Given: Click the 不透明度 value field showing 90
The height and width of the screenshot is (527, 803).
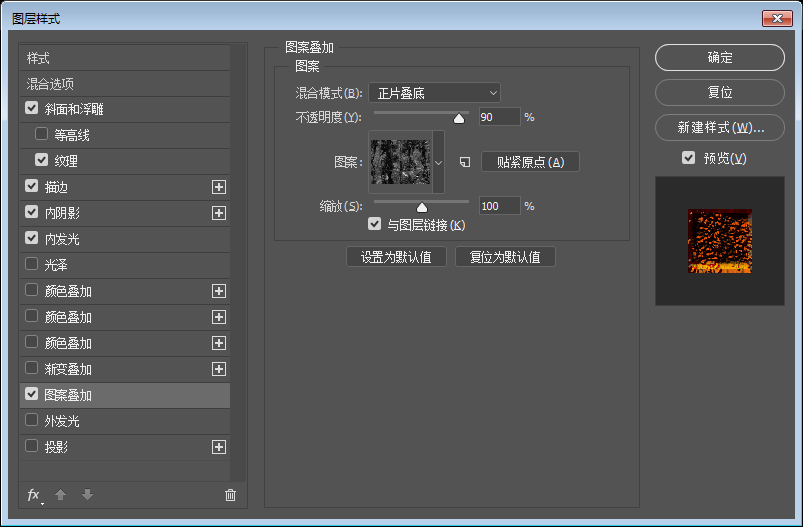Looking at the screenshot, I should click(x=499, y=117).
